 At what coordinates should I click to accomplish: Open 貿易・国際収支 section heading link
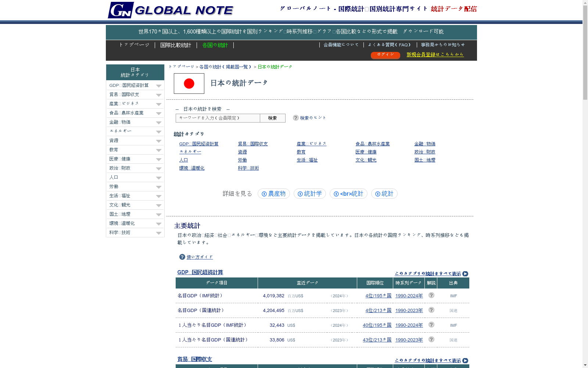tap(195, 359)
